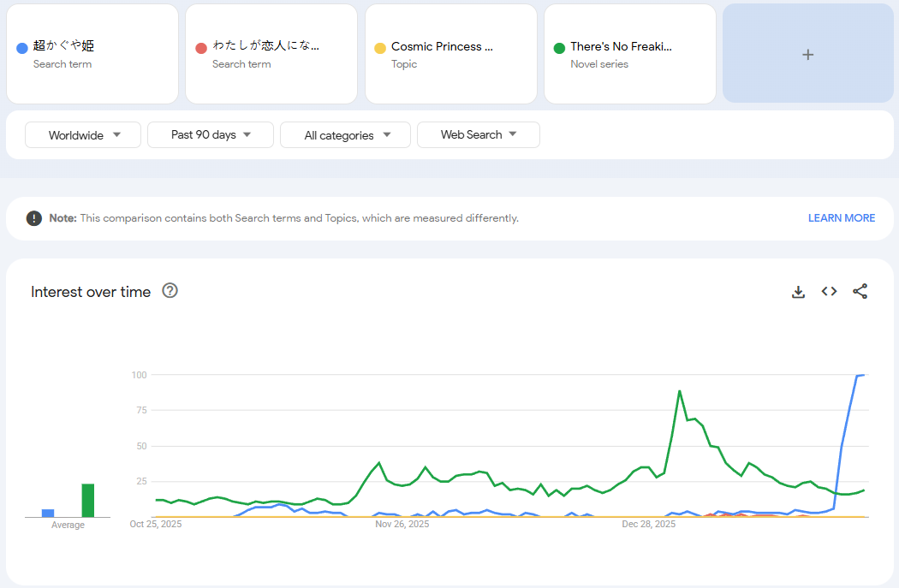
Task: Open the embed code icon
Action: click(829, 291)
